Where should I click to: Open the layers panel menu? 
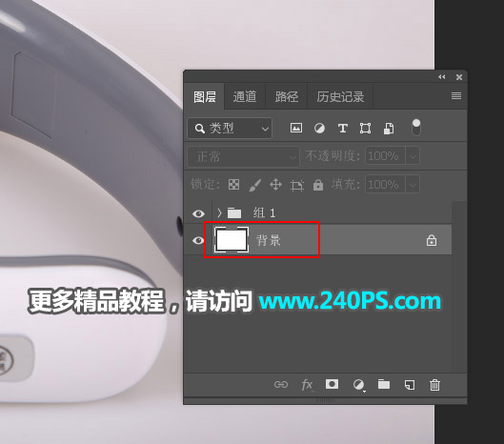tap(456, 96)
